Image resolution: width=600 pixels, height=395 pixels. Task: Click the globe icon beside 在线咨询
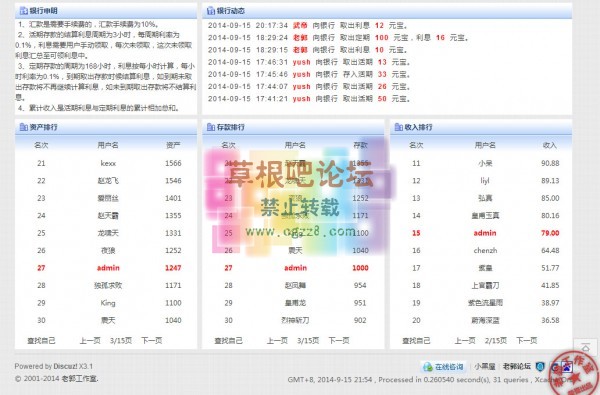coord(428,367)
